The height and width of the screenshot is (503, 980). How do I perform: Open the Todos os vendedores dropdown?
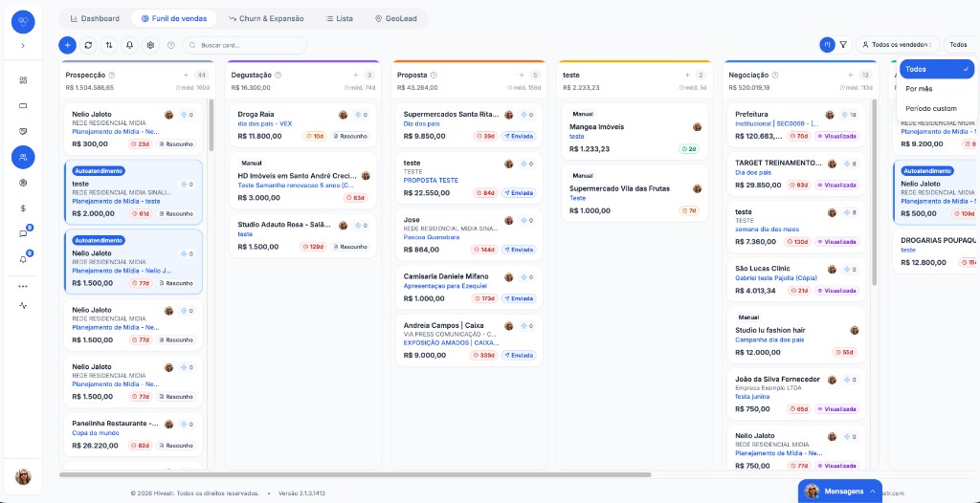click(898, 44)
